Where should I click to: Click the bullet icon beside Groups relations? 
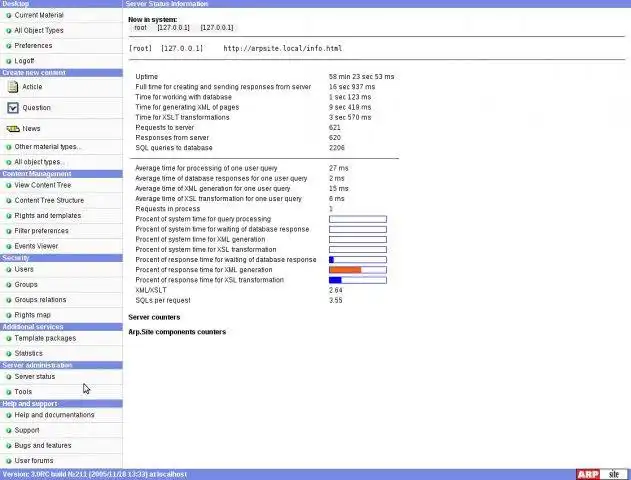click(x=8, y=300)
